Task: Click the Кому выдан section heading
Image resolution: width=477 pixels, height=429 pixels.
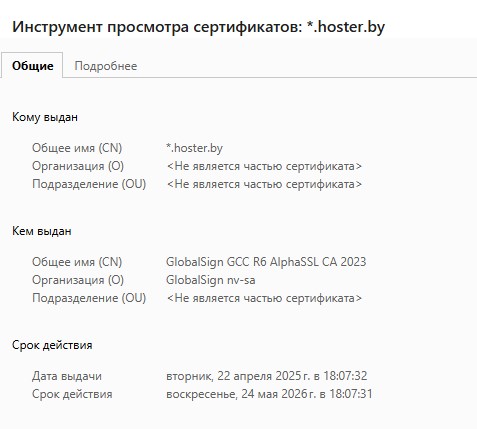Action: click(x=45, y=117)
